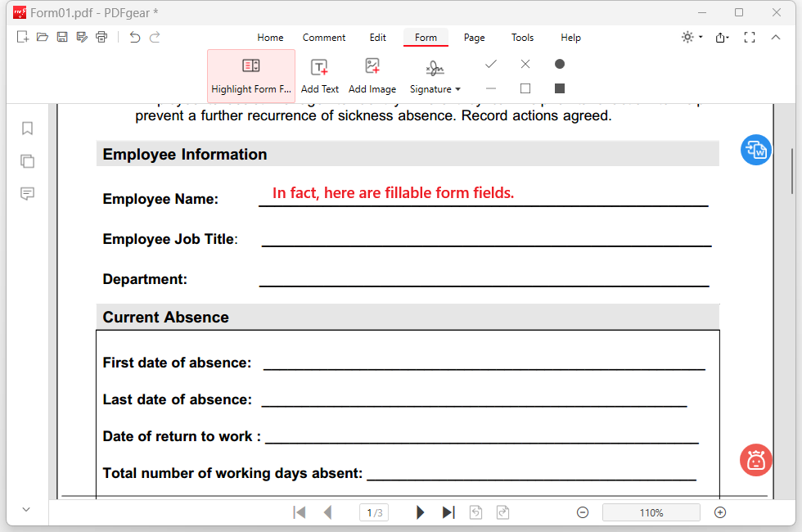Image resolution: width=802 pixels, height=532 pixels.
Task: Undo the last action
Action: (x=135, y=37)
